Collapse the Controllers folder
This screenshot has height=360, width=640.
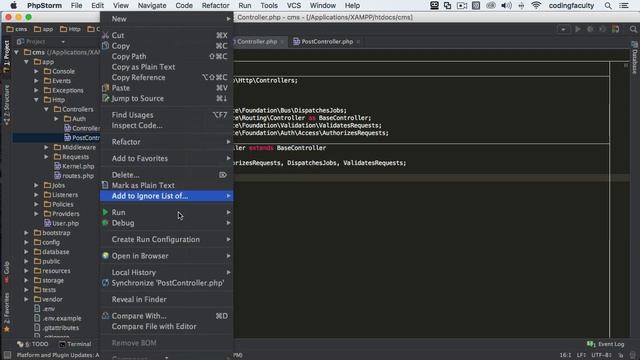[x=46, y=109]
